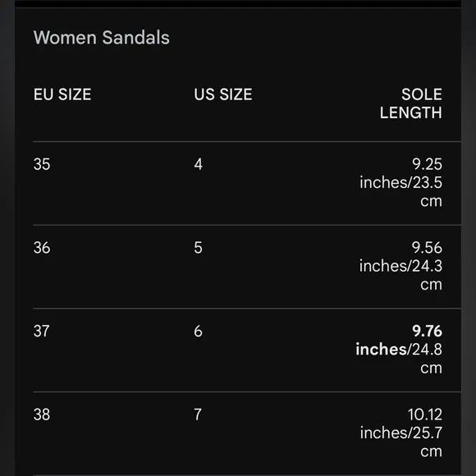Click the SOLE LENGTH column header

coord(410,103)
